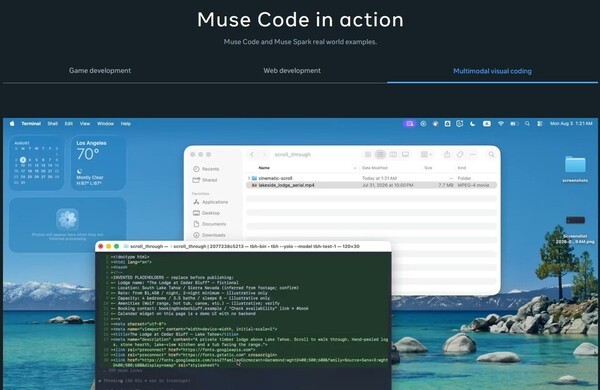The image size is (600, 390).
Task: Select Documents in Finder sidebar
Action: (x=210, y=224)
